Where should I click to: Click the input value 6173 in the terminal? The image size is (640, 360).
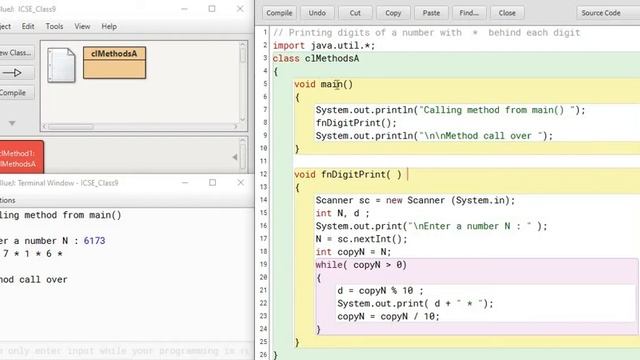[94, 241]
